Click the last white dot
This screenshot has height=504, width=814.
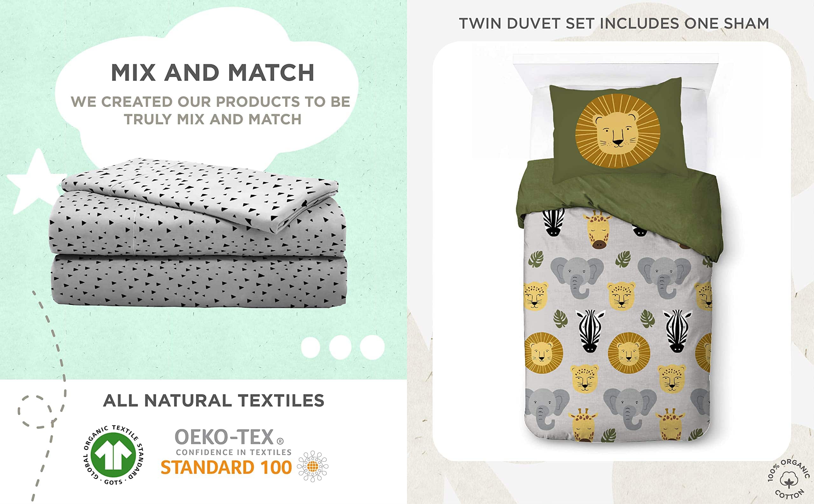pyautogui.click(x=372, y=347)
